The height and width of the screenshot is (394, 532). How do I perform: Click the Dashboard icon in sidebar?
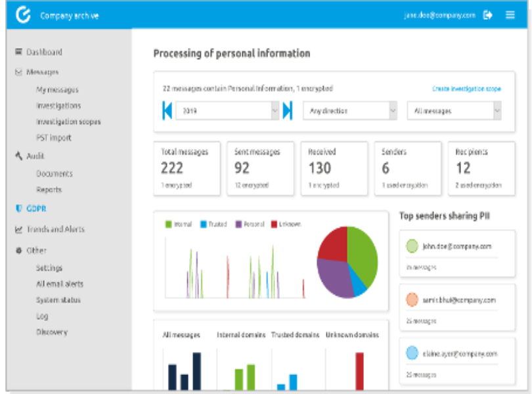[18, 52]
